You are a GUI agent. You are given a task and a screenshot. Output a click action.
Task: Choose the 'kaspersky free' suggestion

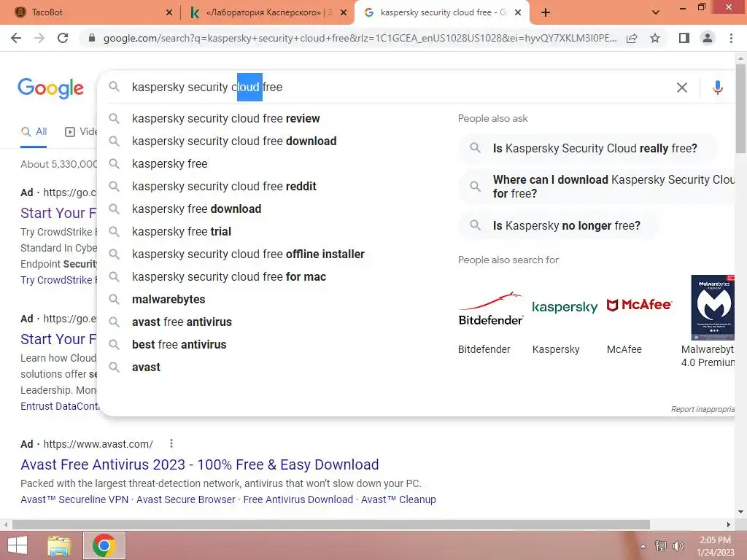click(x=169, y=164)
